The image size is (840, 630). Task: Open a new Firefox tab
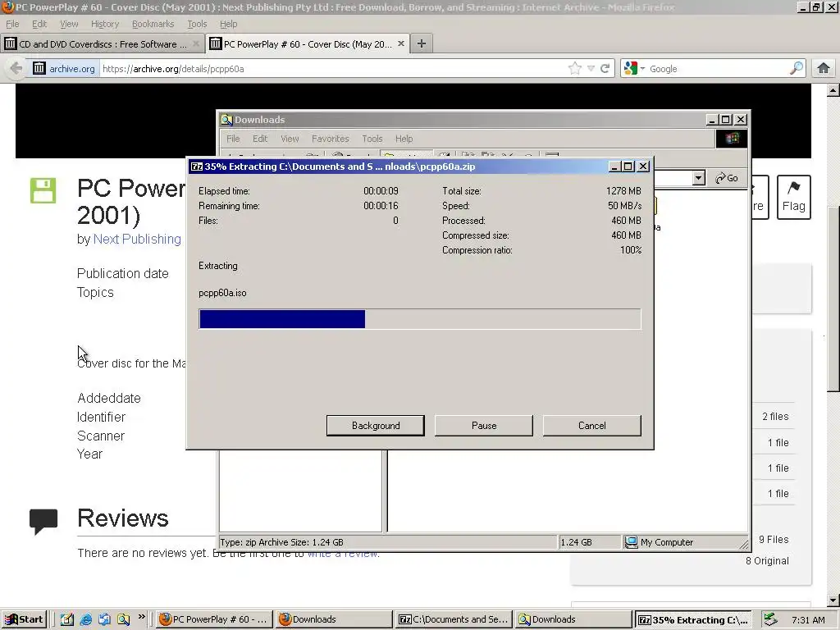click(422, 44)
